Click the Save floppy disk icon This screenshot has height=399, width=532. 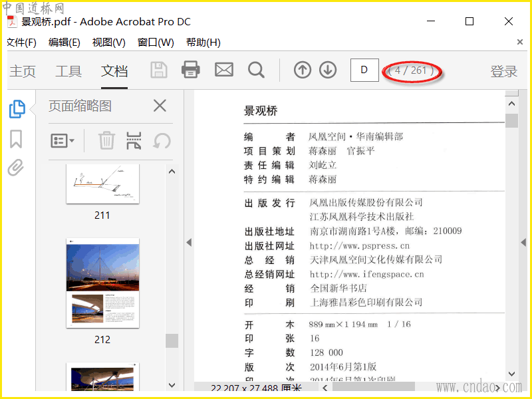tap(159, 70)
